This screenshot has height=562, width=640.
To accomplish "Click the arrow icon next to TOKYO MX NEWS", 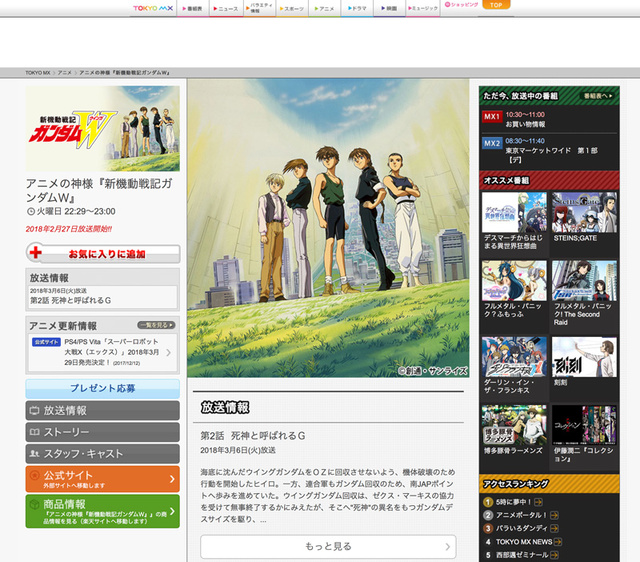I will coord(558,542).
